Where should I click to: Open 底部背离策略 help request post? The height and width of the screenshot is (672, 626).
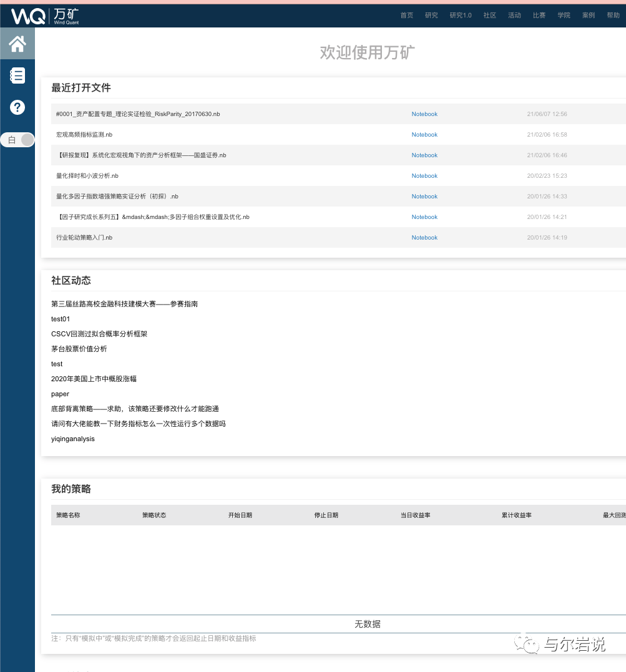135,409
